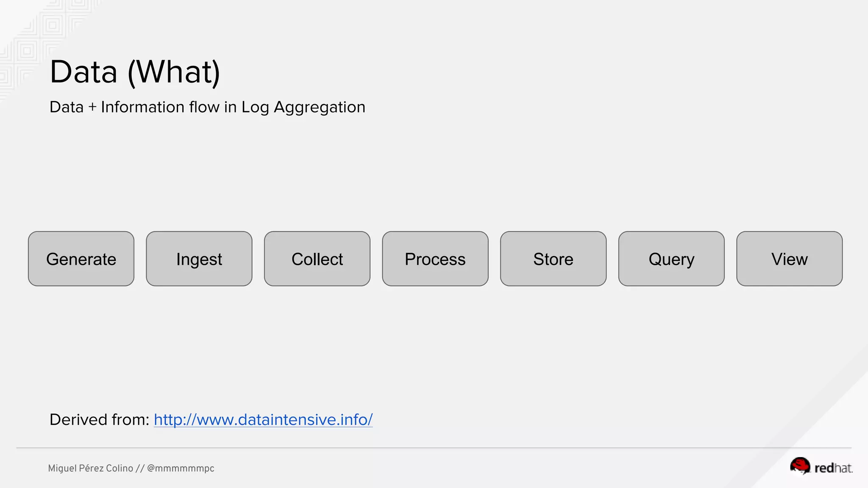Click the "Derived from:" label
The width and height of the screenshot is (868, 488).
click(x=100, y=420)
